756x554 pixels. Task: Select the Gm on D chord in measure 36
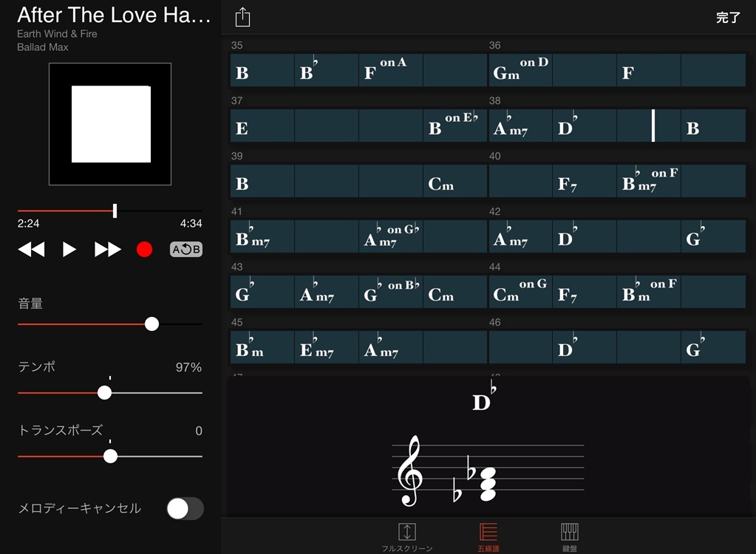tap(520, 71)
